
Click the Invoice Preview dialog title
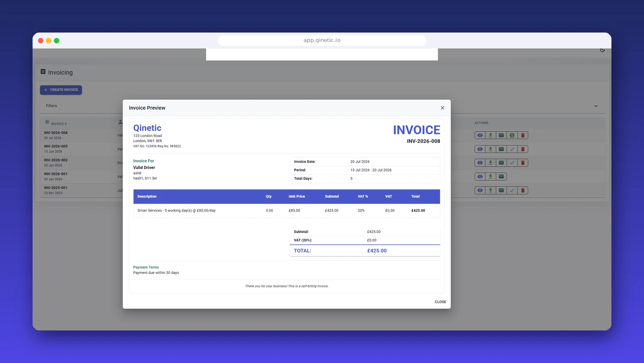tap(147, 108)
